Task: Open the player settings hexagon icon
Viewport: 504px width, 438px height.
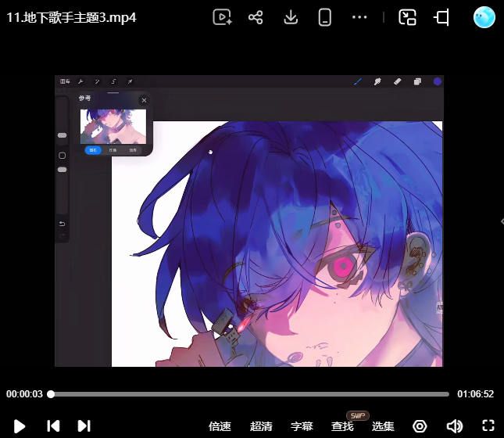Action: [x=420, y=426]
